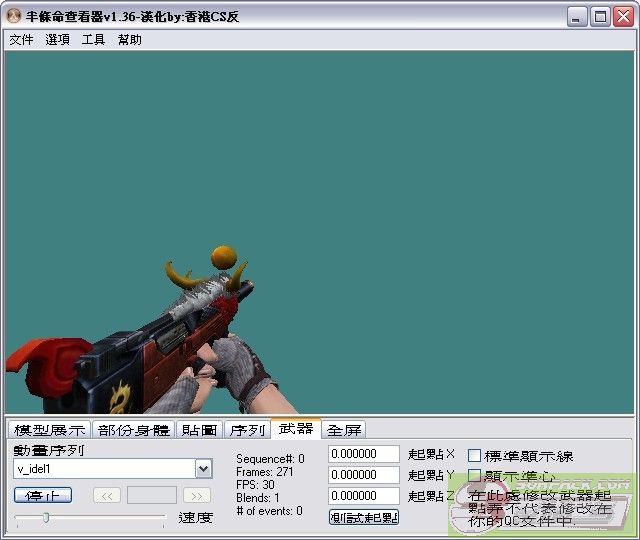Click the 'Blends: 1' text

[x=258, y=498]
